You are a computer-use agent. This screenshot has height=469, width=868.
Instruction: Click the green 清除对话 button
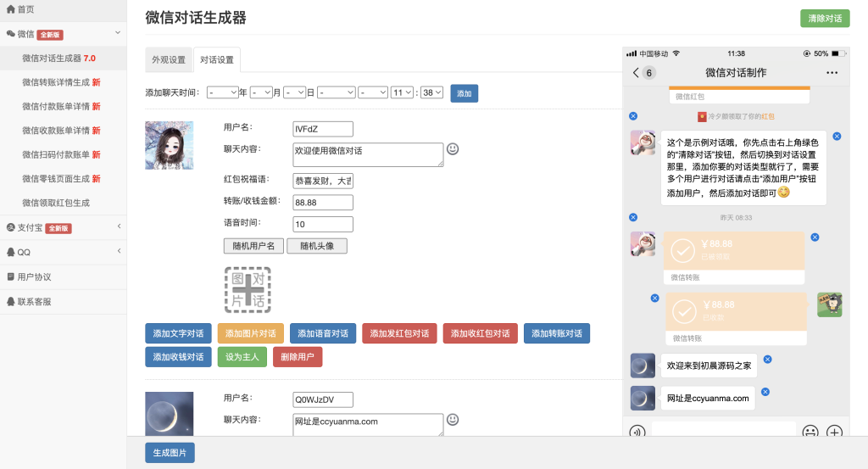825,19
